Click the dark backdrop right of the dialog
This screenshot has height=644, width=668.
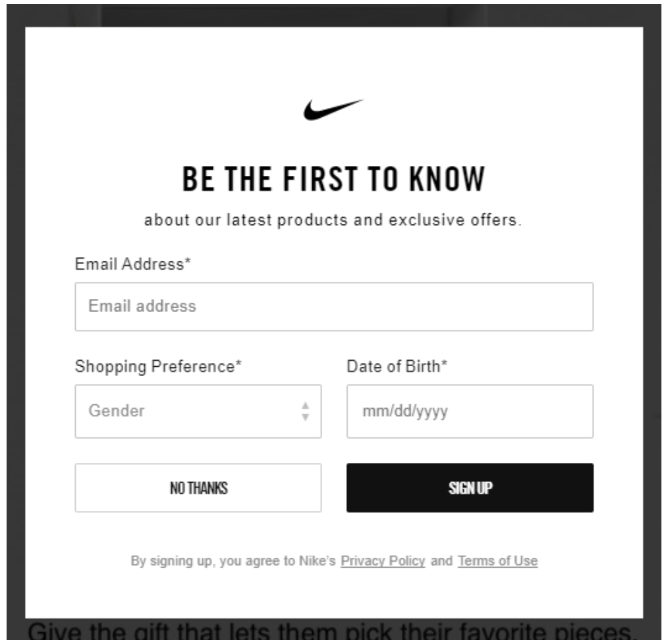pyautogui.click(x=654, y=329)
